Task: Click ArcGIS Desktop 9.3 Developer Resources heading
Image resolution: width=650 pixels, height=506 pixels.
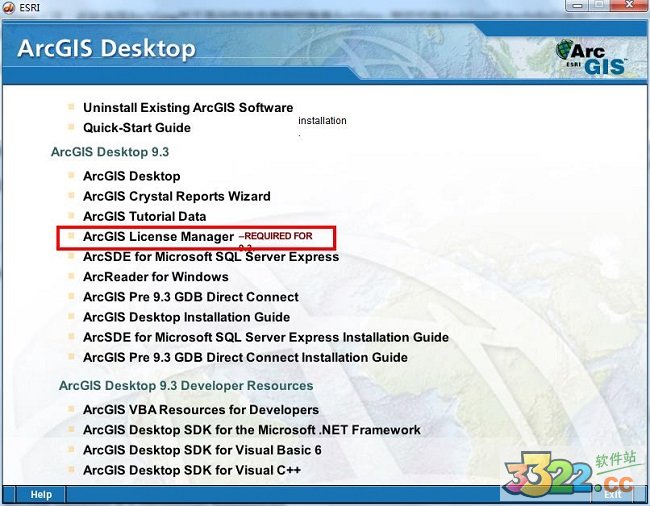Action: (x=186, y=386)
